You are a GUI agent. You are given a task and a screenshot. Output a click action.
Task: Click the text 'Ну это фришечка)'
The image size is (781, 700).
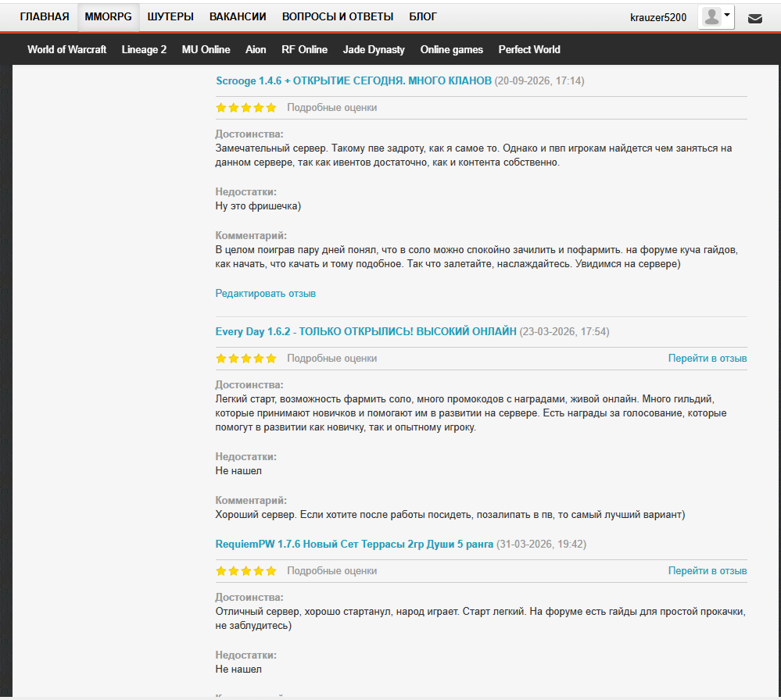click(x=258, y=206)
